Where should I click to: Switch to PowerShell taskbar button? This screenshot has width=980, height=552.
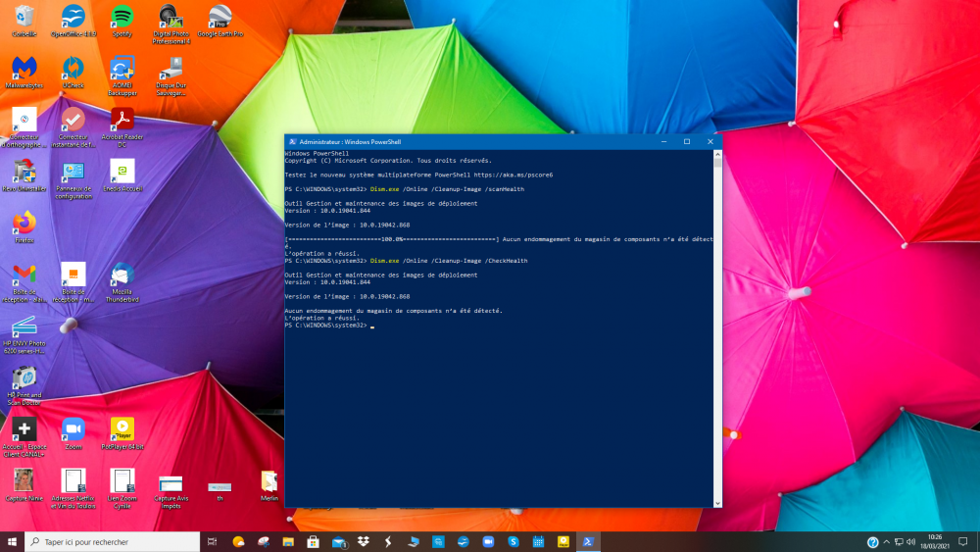tap(588, 541)
